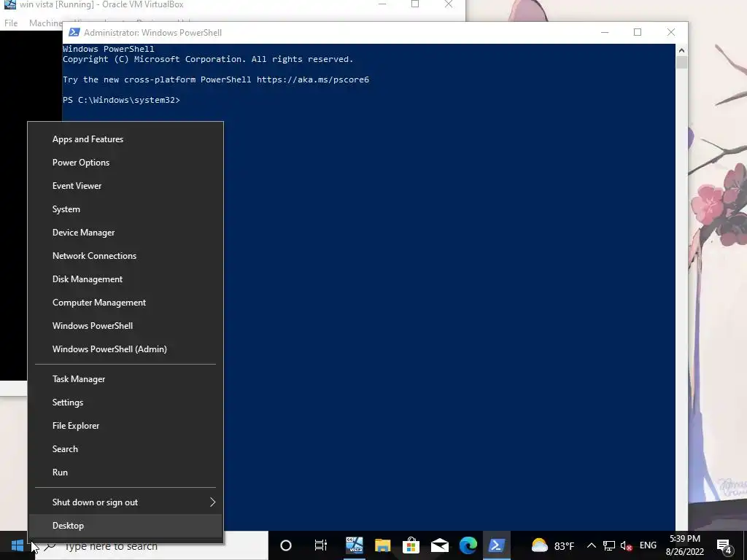Choose System from the Win+X menu

[x=125, y=209]
